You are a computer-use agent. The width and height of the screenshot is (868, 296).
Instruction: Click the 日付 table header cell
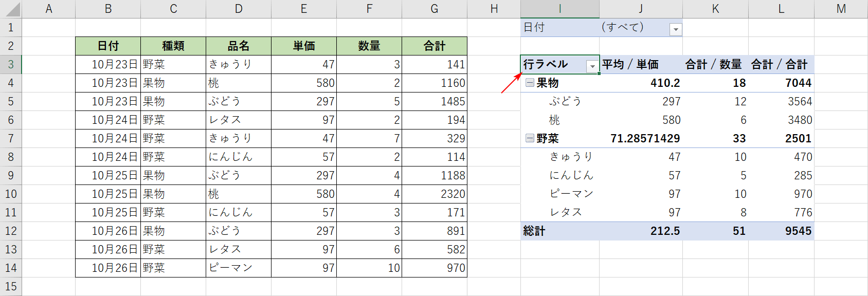[x=108, y=46]
